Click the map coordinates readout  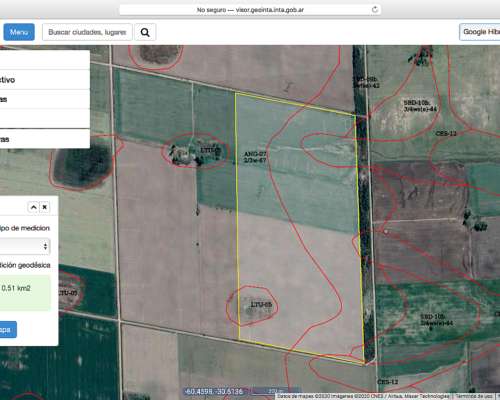[214, 391]
